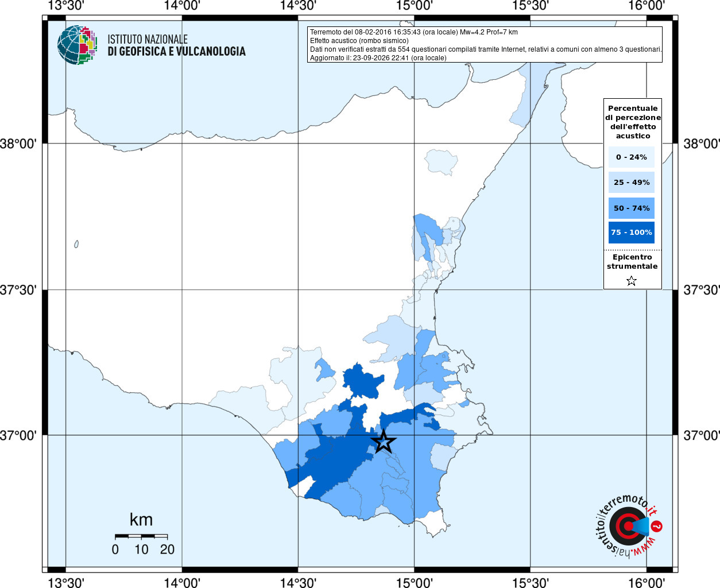Select the 75 - 100% legend swatch

632,233
